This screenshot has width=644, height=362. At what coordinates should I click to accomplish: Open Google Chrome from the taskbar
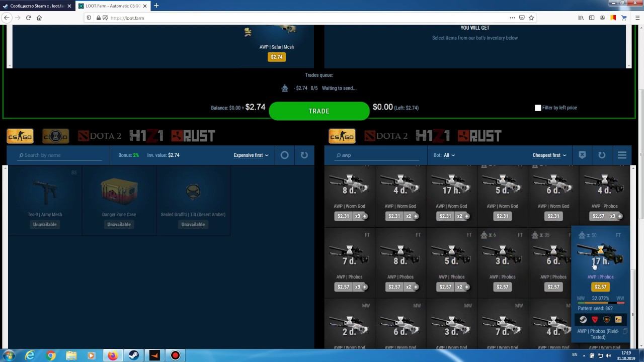pos(51,355)
